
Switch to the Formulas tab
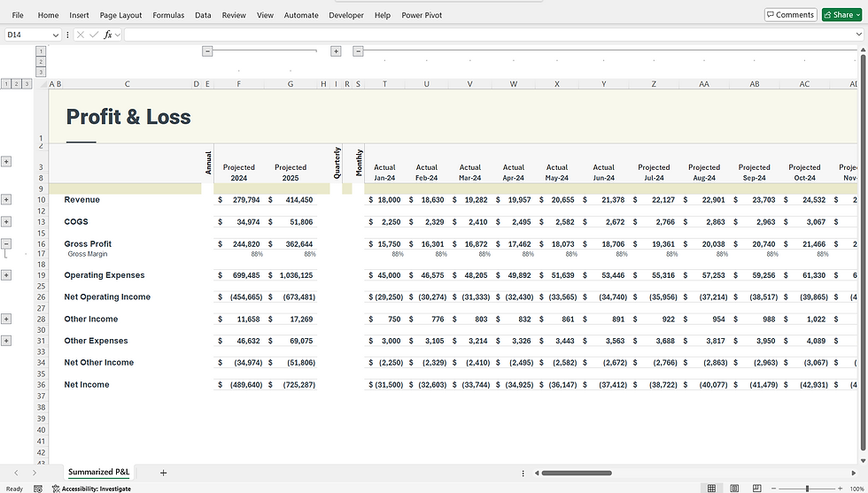(x=168, y=15)
